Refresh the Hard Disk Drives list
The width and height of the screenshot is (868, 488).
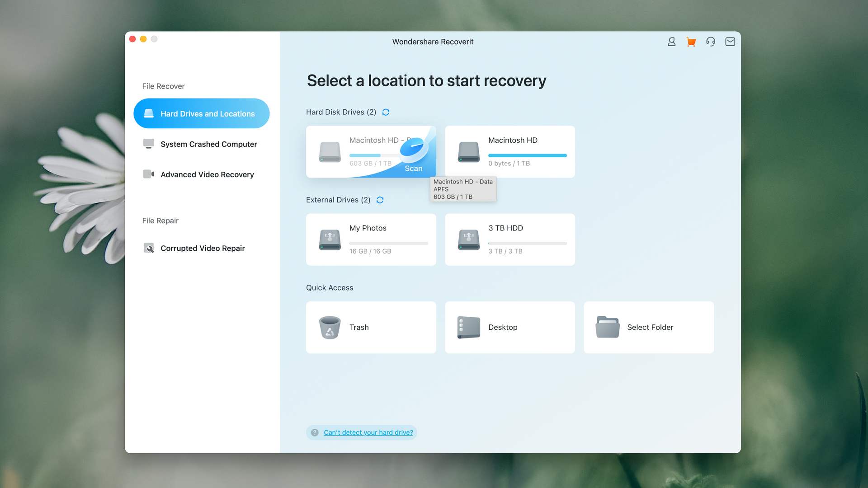click(x=386, y=112)
